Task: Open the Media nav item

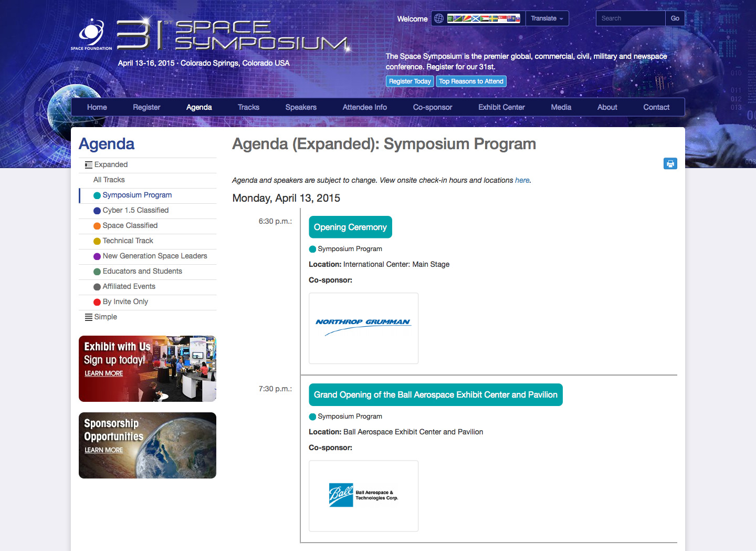Action: [x=561, y=107]
